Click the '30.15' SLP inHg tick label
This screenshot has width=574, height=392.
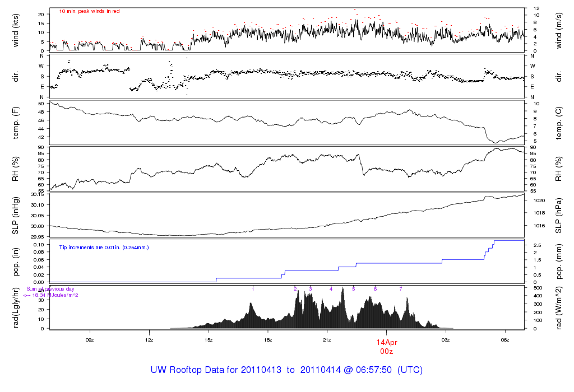point(38,194)
